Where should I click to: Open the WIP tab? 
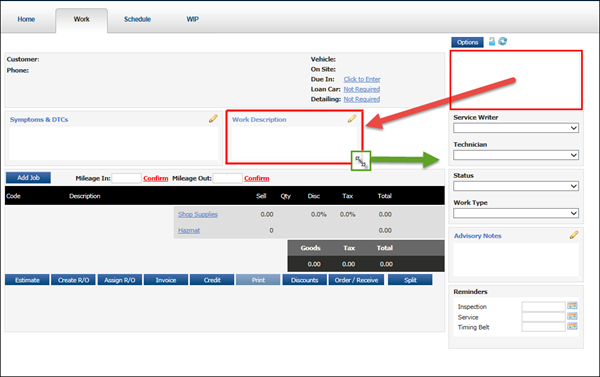pyautogui.click(x=192, y=19)
